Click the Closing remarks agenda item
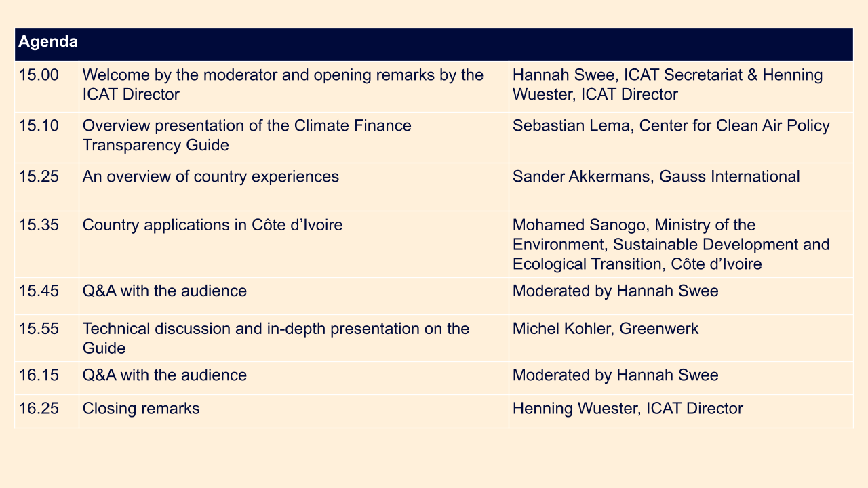The image size is (868, 488). click(141, 409)
